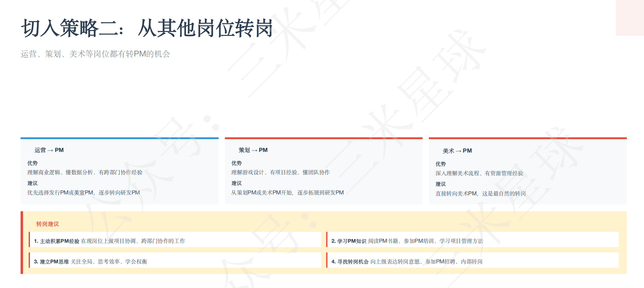The height and width of the screenshot is (288, 644).
Task: Select the subtitle about 运营、策划、美术 转PM的机会
Action: pos(95,54)
